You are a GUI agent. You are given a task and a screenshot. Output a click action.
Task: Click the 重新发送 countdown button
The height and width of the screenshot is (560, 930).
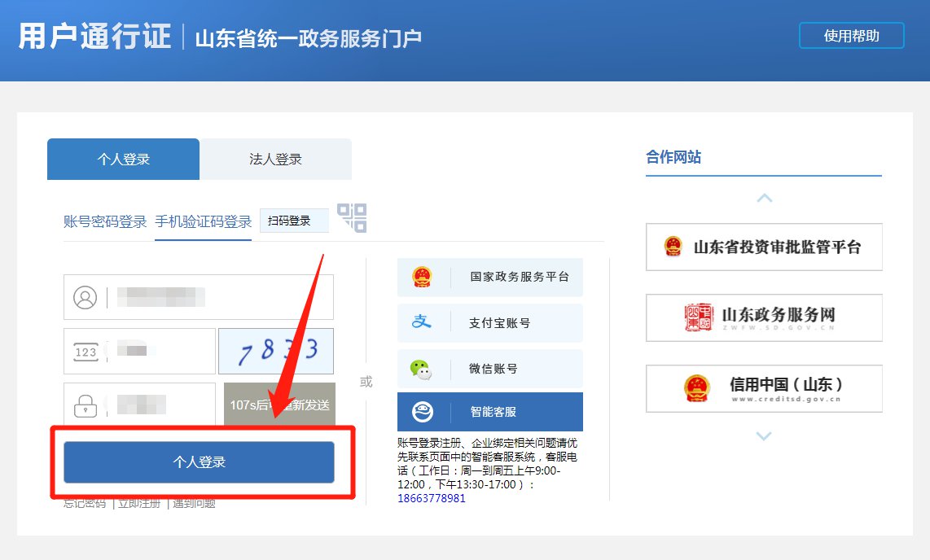(279, 405)
